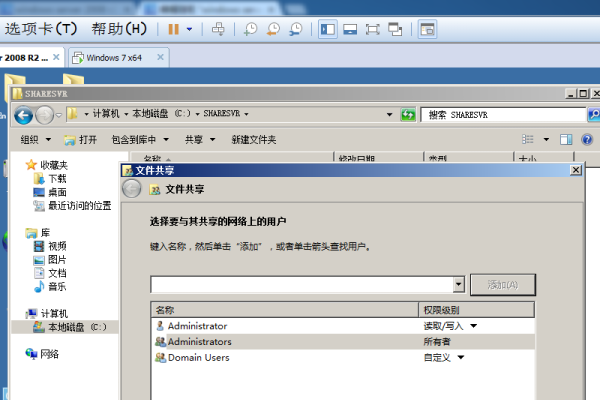Click the 添加(A) button
600x400 pixels.
coord(503,285)
